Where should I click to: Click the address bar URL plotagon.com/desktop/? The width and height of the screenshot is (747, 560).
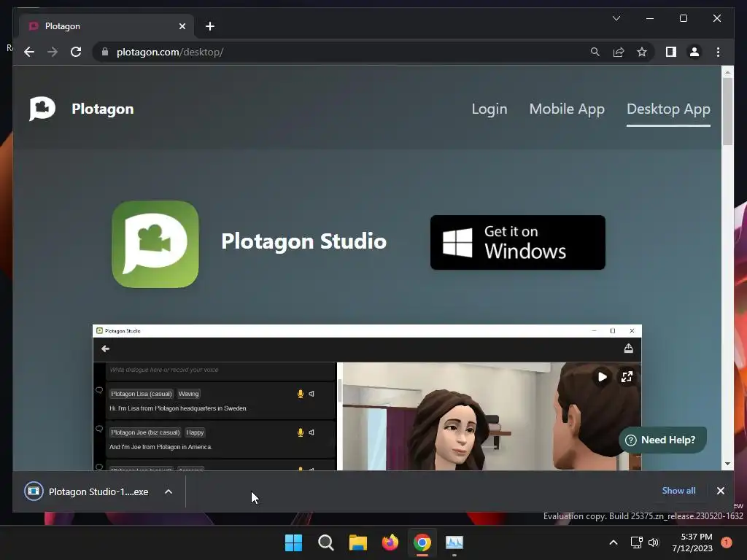[170, 52]
